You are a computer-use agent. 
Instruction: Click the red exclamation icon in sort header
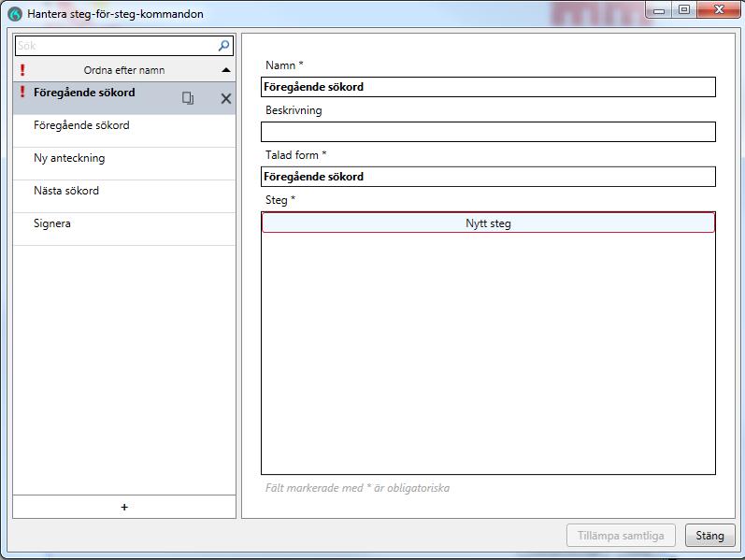[x=22, y=70]
